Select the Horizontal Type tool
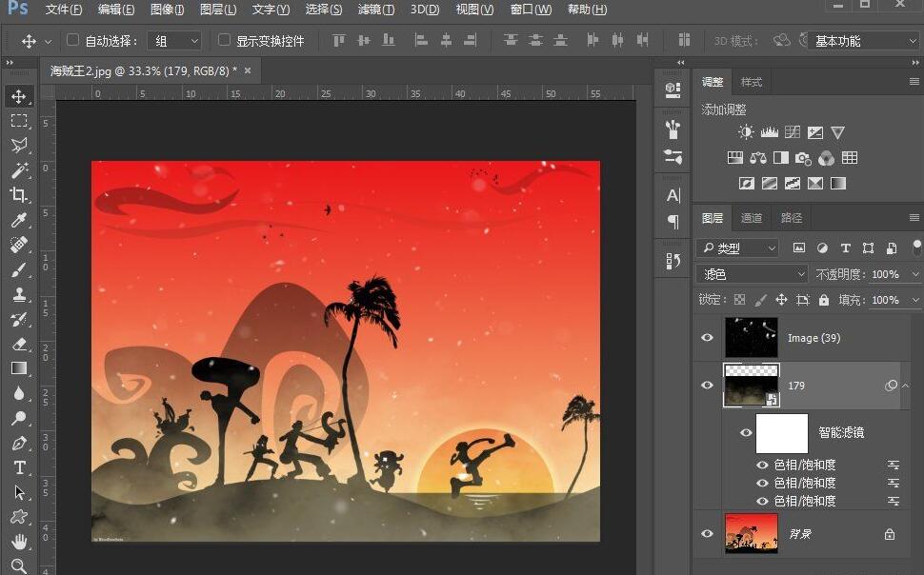 pos(19,467)
